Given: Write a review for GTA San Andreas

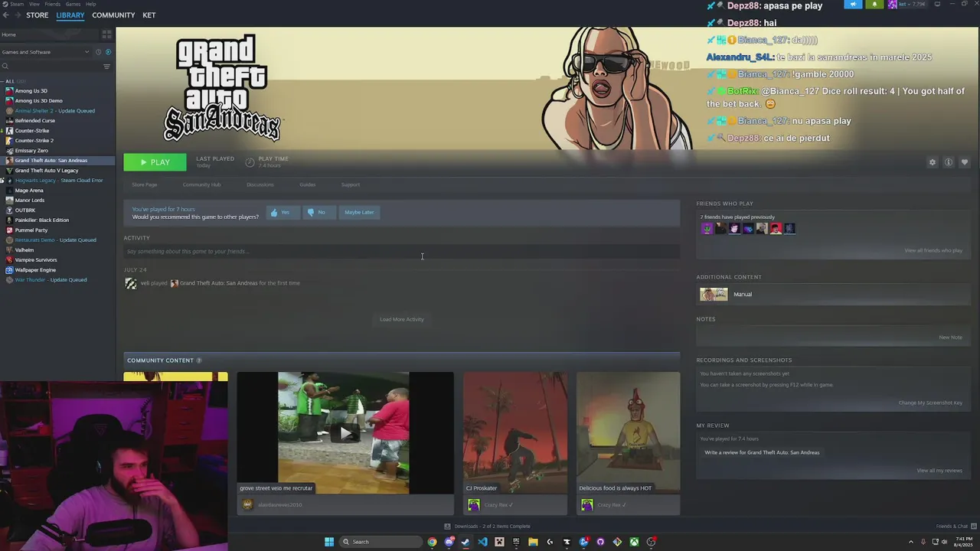Looking at the screenshot, I should 762,452.
